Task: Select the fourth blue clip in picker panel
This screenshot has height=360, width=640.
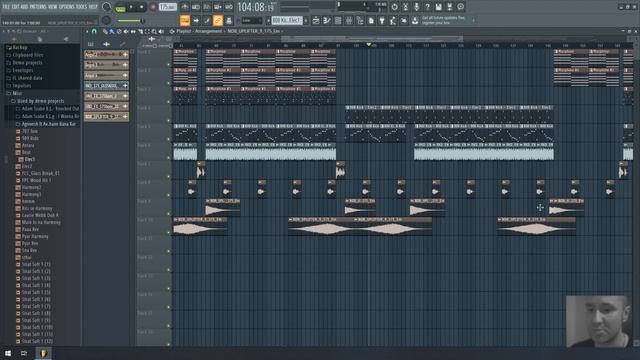Action: tap(106, 86)
